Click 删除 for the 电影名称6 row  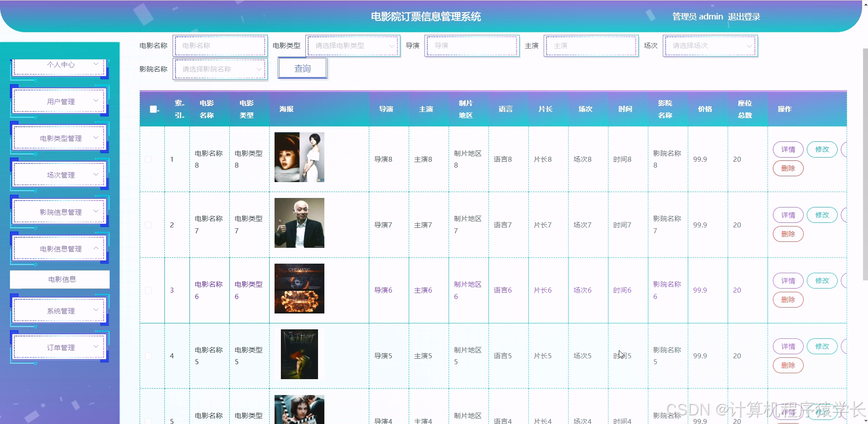tap(788, 300)
